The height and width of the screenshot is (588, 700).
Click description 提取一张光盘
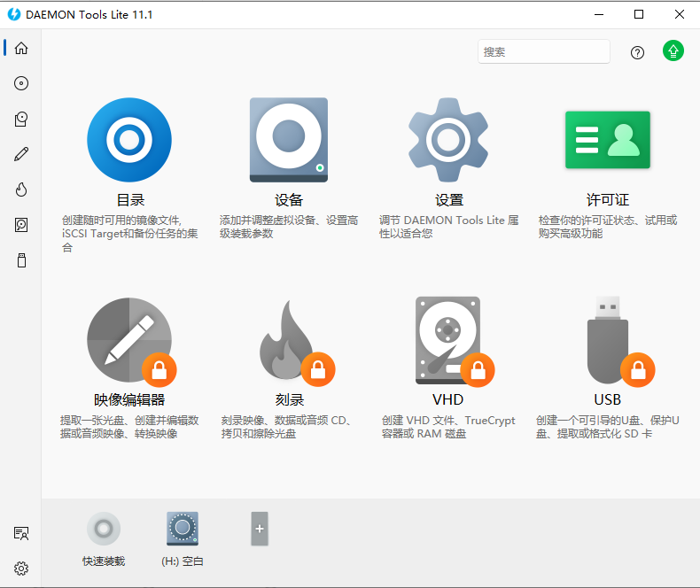point(129,427)
